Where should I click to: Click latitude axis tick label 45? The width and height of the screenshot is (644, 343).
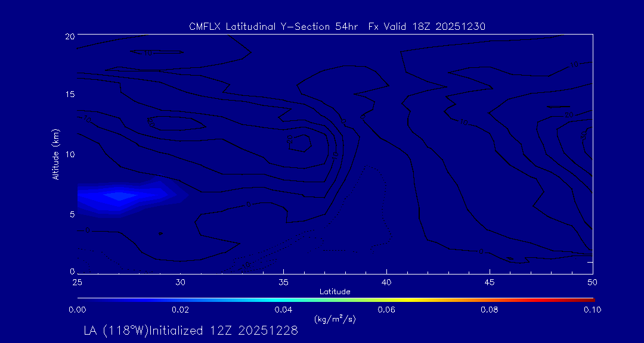[490, 283]
